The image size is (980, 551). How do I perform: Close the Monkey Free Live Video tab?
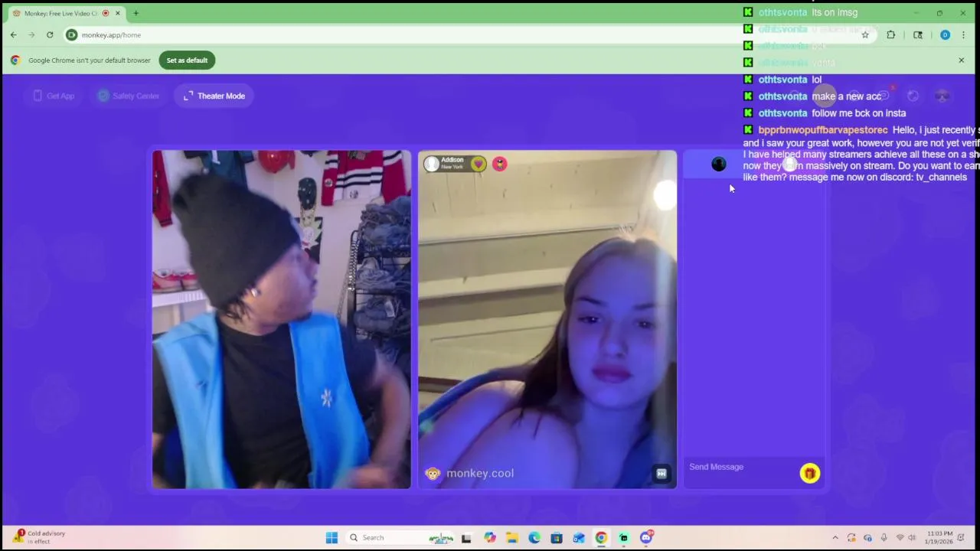point(117,13)
